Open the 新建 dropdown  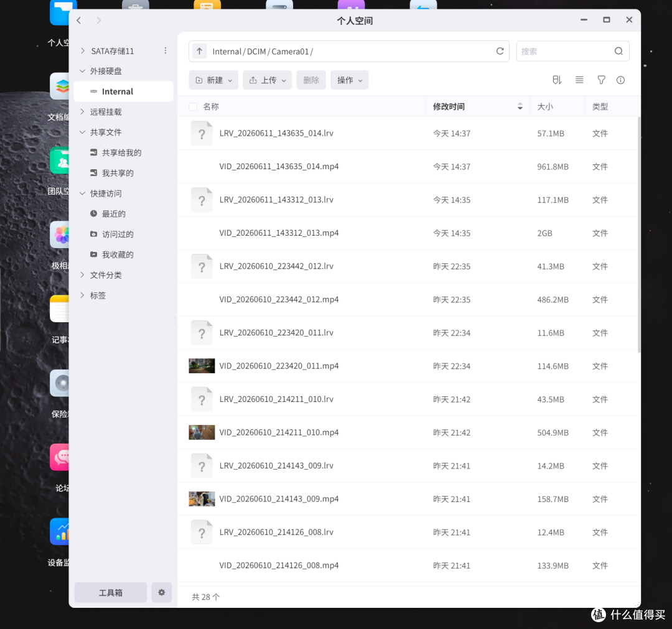point(213,80)
